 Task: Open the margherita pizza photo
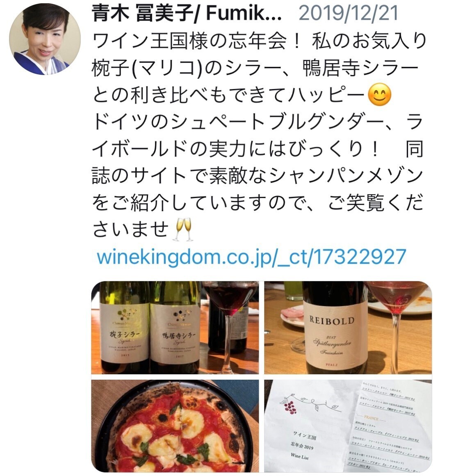(x=175, y=426)
